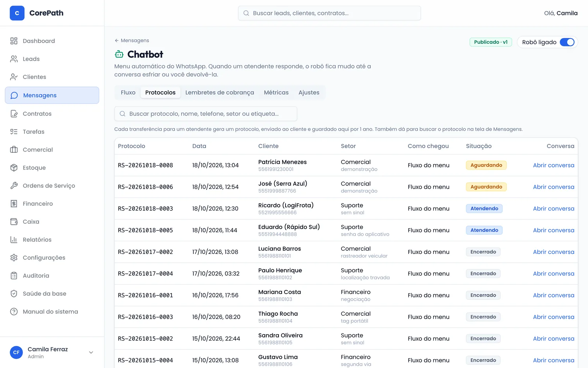
Task: Click the Situação column header
Action: [x=478, y=146]
